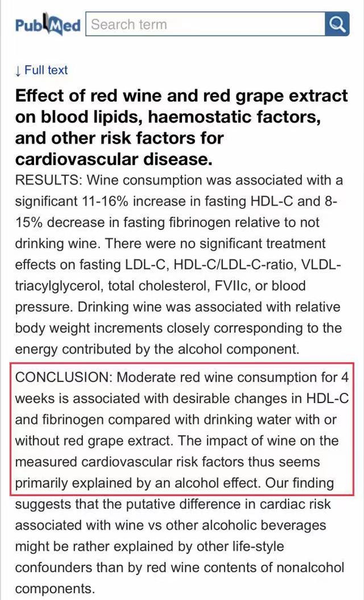Click the final word components
This screenshot has height=600, width=364.
coord(55,589)
